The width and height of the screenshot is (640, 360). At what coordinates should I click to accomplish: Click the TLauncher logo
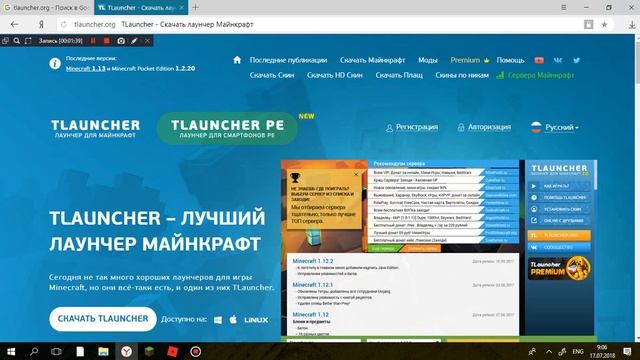pos(96,128)
